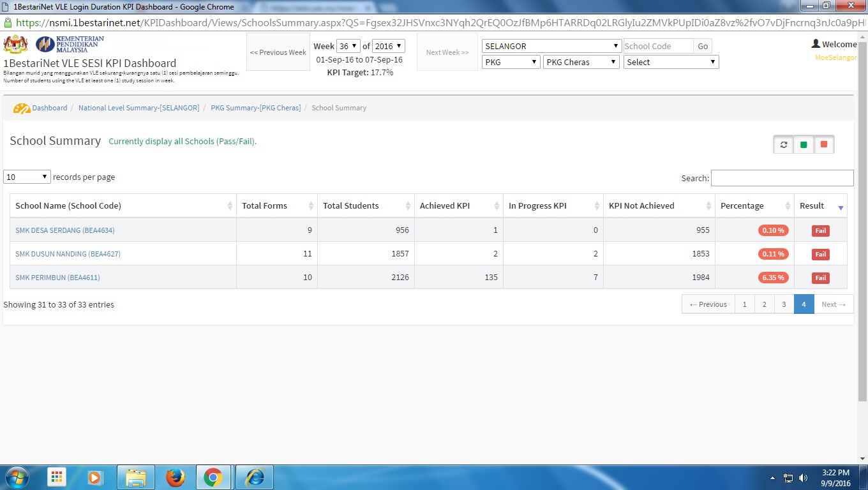Viewport: 868px width, 490px height.
Task: Open the apps grid icon in taskbar
Action: 57,477
